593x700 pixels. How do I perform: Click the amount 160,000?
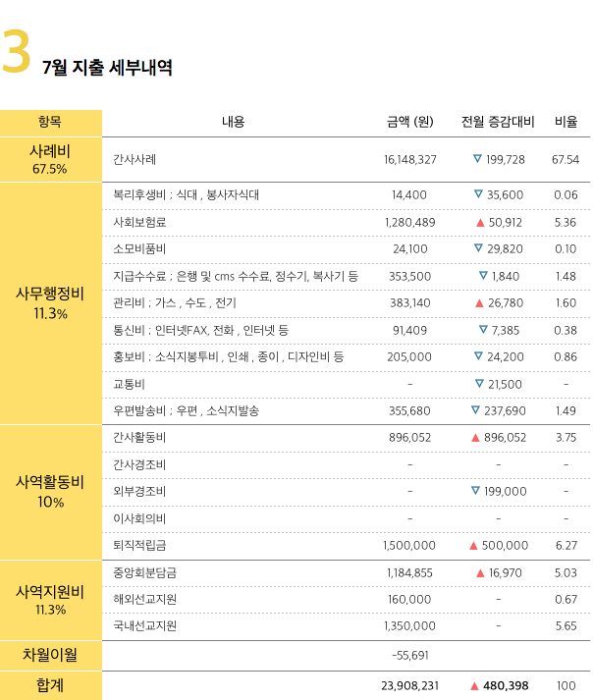click(x=409, y=600)
